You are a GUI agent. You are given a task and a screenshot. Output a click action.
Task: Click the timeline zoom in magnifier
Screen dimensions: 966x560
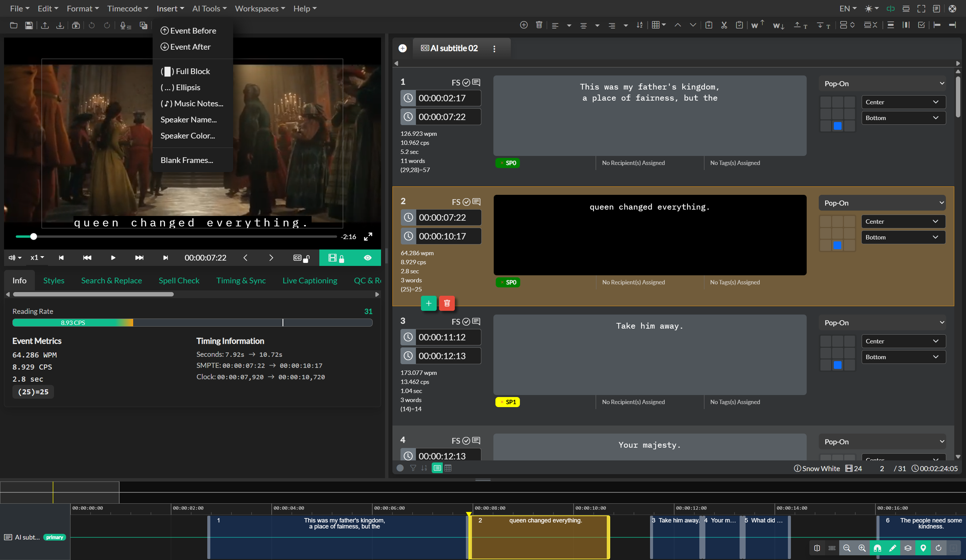(862, 548)
